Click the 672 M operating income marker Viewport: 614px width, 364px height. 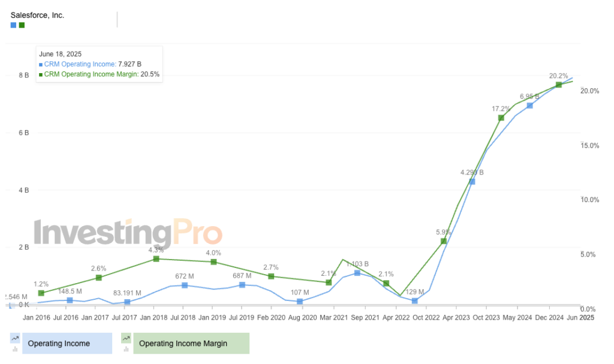185,285
